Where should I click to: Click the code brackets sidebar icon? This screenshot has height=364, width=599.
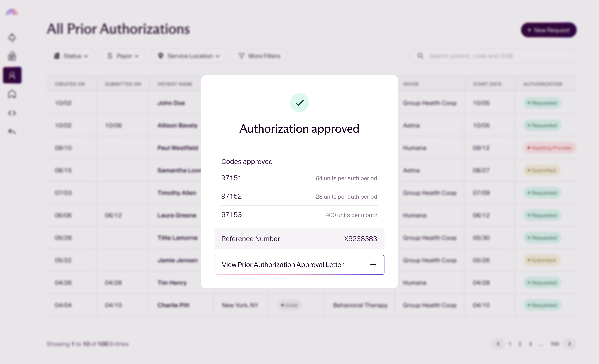coord(12,113)
